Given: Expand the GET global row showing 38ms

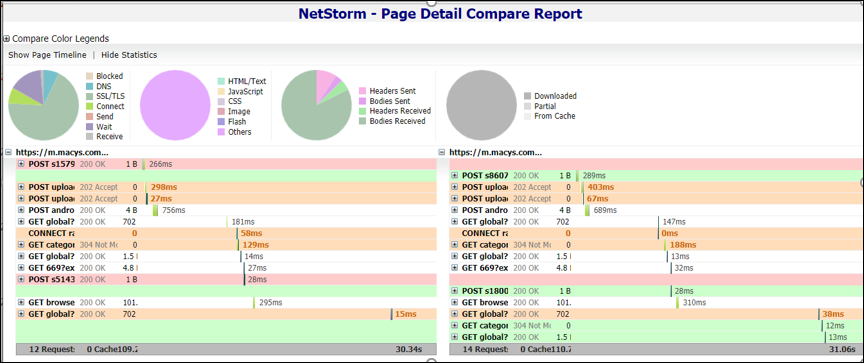Looking at the screenshot, I should coord(454,314).
